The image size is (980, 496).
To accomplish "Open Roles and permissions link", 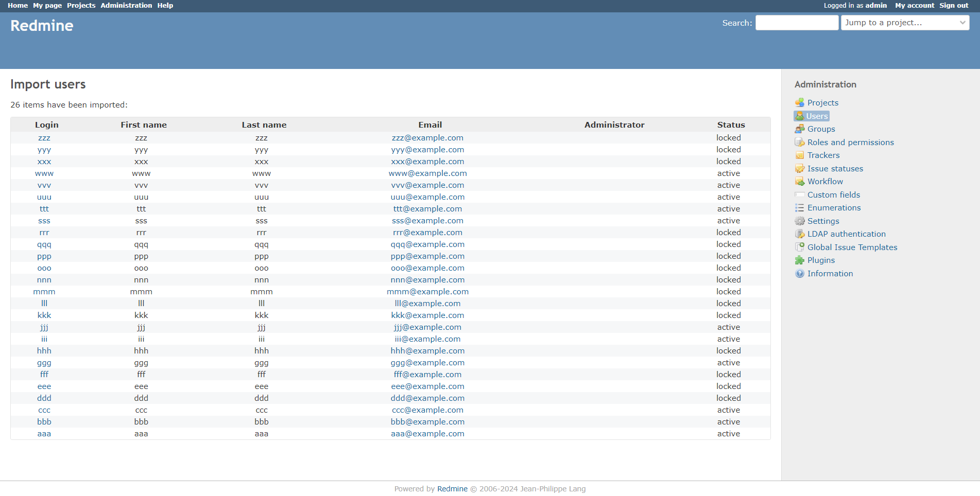I will (851, 143).
